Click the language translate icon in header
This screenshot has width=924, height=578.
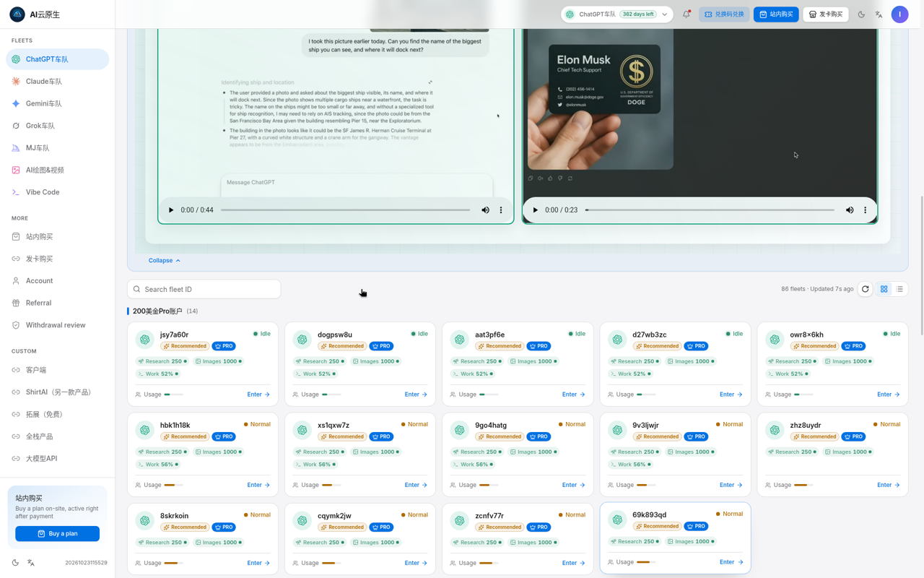879,14
